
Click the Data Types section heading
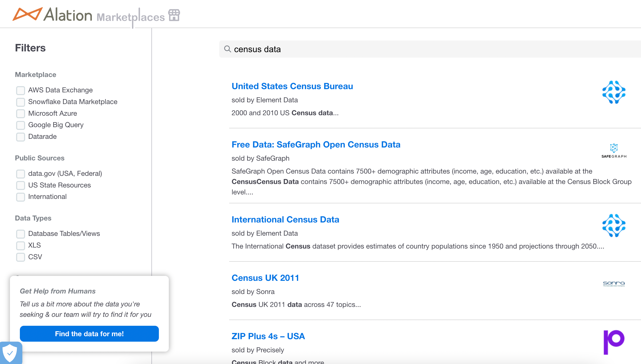[33, 218]
